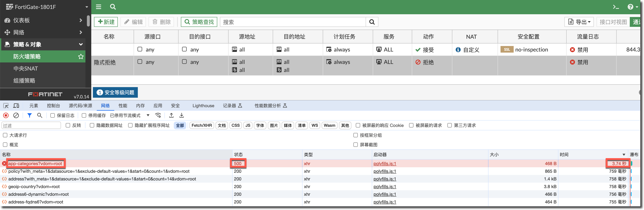Clear the network log

16,115
